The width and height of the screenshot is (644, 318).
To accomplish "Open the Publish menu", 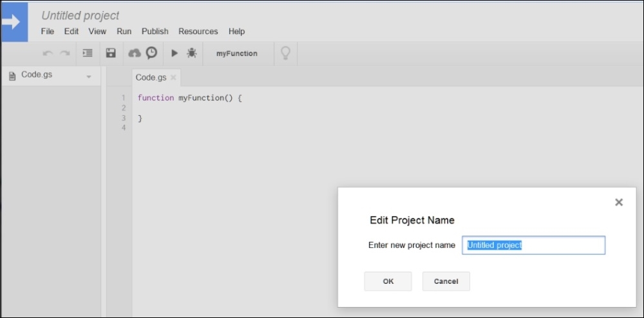I will 155,31.
